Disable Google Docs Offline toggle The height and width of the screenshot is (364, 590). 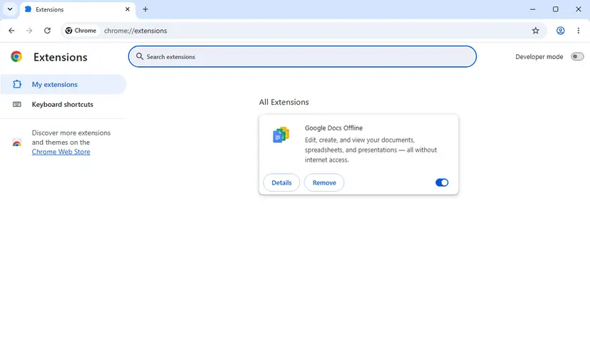(442, 182)
